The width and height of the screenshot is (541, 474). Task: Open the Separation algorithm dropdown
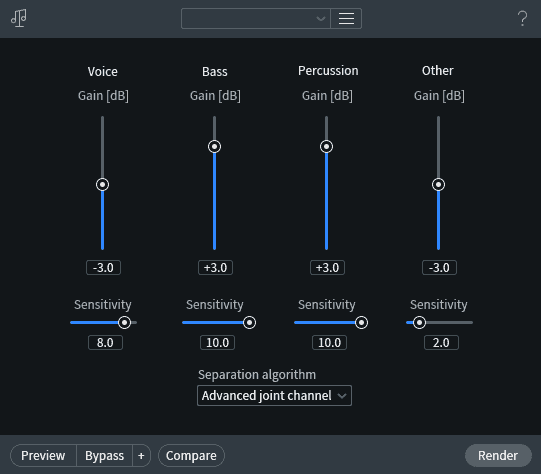pos(274,395)
